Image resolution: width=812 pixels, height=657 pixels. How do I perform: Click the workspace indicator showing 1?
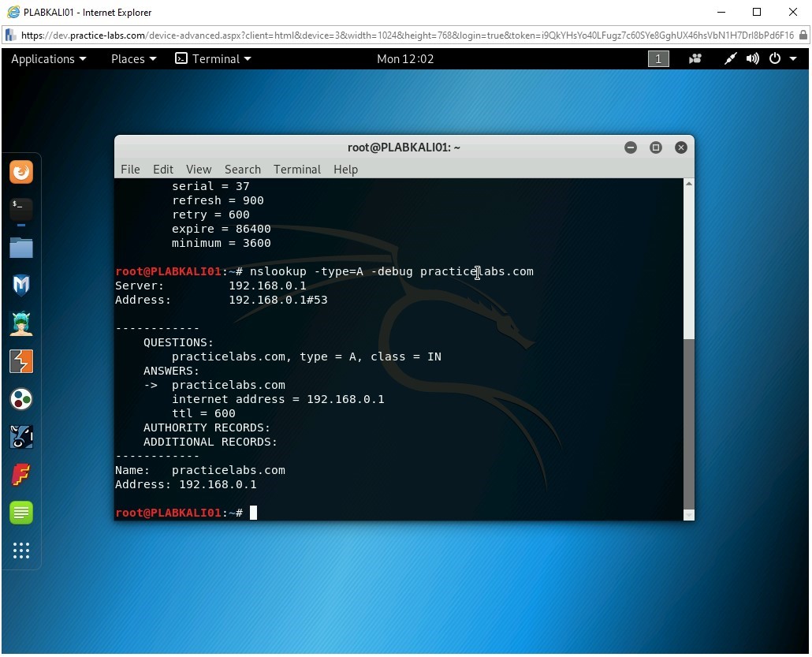(x=658, y=58)
